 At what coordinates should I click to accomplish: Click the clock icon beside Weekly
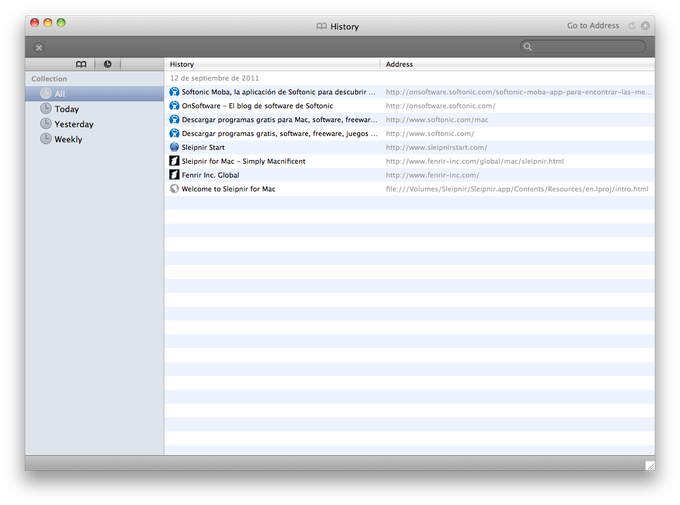coord(46,139)
